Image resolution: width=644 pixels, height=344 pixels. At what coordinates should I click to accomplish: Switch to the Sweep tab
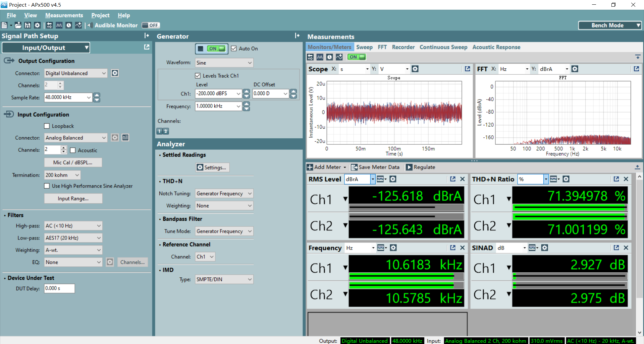pyautogui.click(x=364, y=47)
